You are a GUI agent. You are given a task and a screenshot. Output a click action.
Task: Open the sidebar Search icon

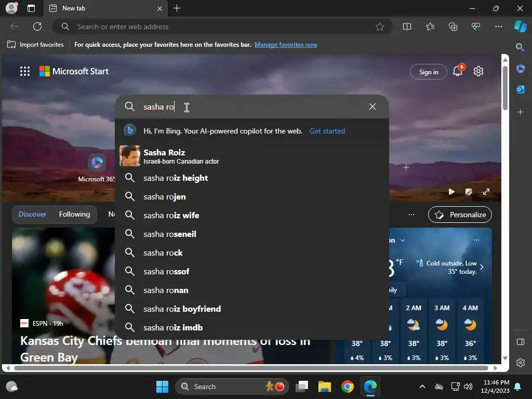coord(520,47)
